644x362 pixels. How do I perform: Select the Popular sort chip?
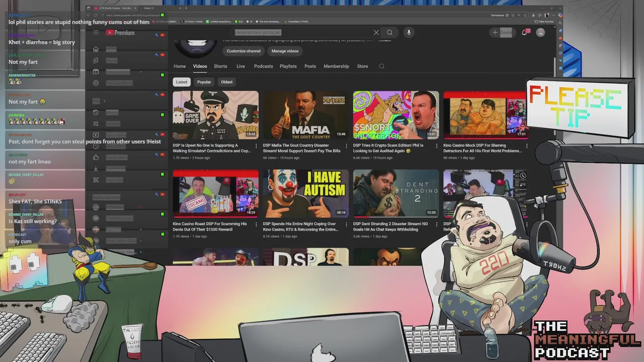(204, 82)
